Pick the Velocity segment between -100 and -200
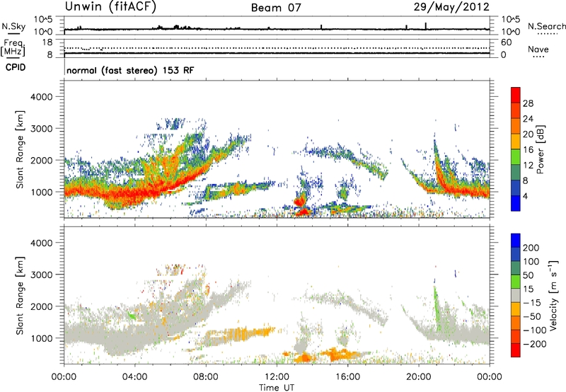This screenshot has height=392, width=566. tap(516, 337)
